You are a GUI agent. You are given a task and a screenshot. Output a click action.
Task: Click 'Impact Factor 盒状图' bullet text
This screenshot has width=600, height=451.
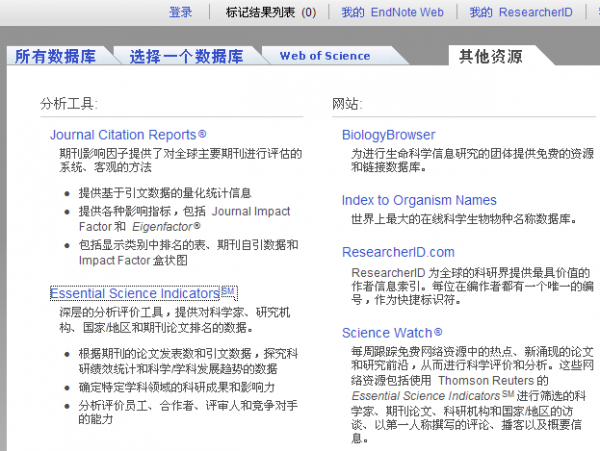click(133, 260)
